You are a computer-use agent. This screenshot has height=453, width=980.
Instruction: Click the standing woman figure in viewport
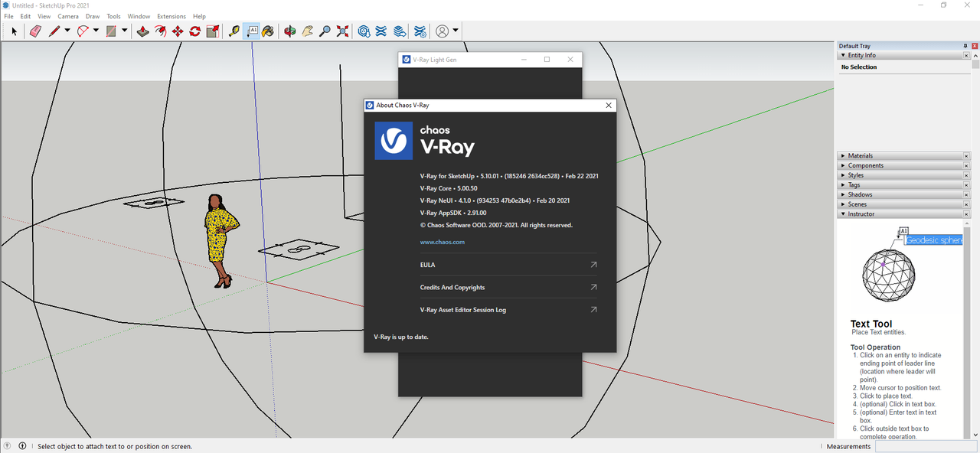220,240
